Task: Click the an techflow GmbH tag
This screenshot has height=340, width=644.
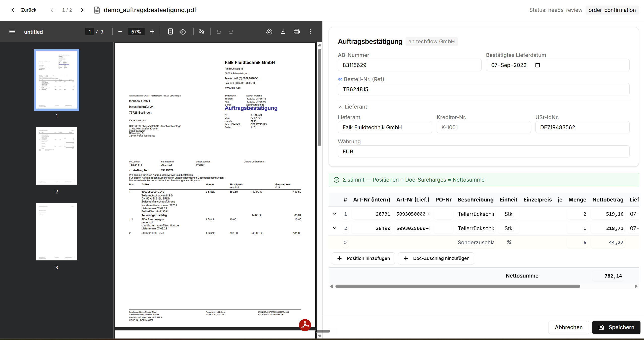Action: [431, 42]
